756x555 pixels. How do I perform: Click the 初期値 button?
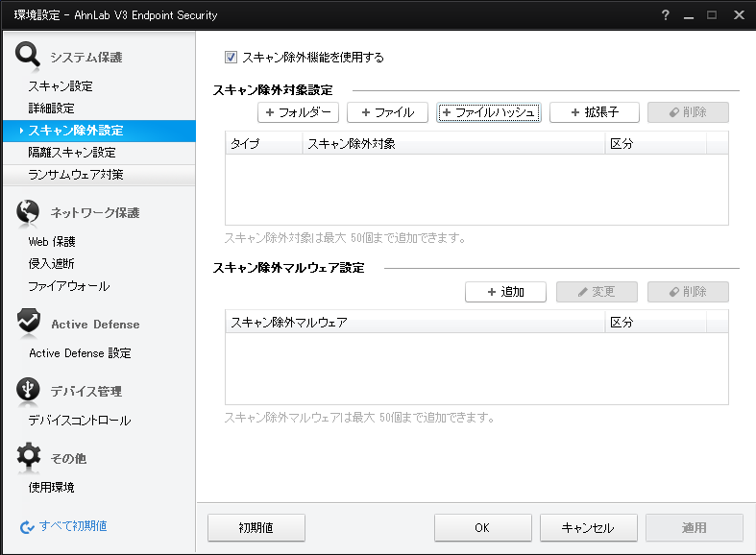point(256,527)
